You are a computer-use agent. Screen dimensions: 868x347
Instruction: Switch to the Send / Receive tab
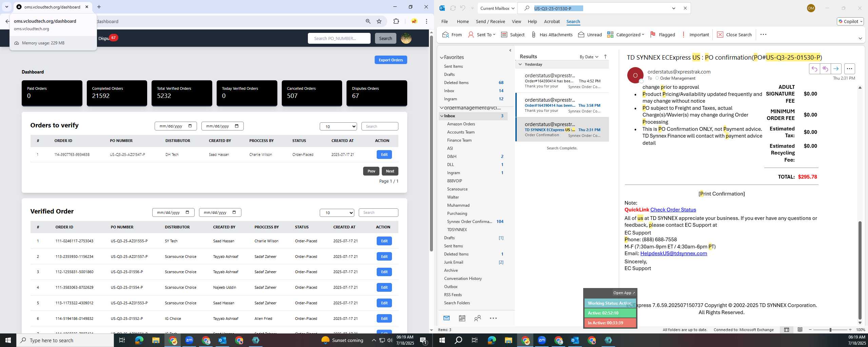[x=490, y=21]
